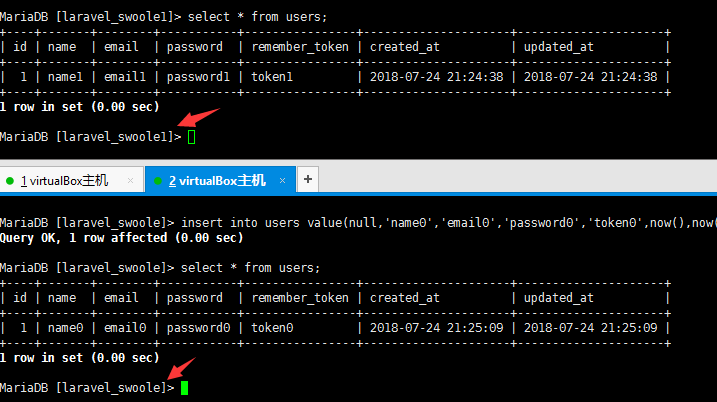717x402 pixels.
Task: Open a new session tab with plus button
Action: coord(308,179)
